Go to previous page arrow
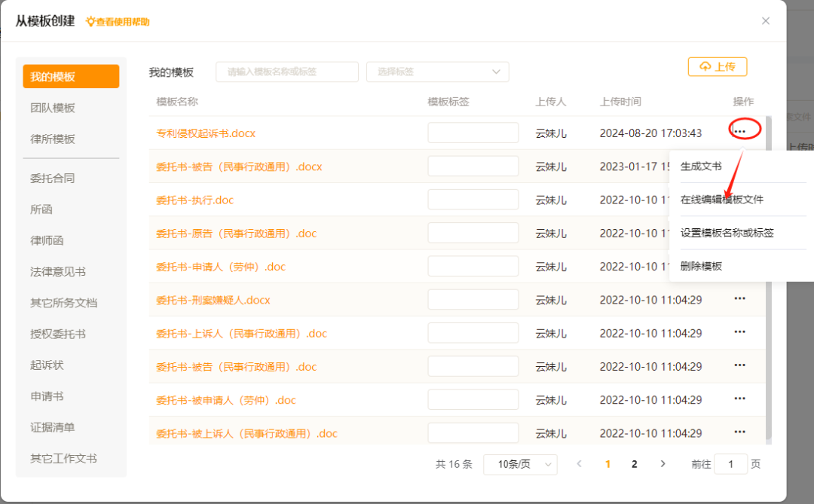Image resolution: width=814 pixels, height=504 pixels. pyautogui.click(x=579, y=464)
